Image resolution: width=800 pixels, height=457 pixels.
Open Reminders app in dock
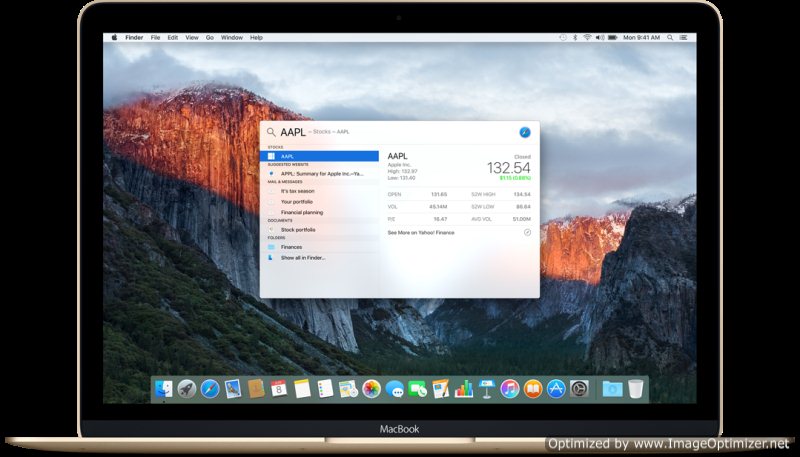(325, 389)
